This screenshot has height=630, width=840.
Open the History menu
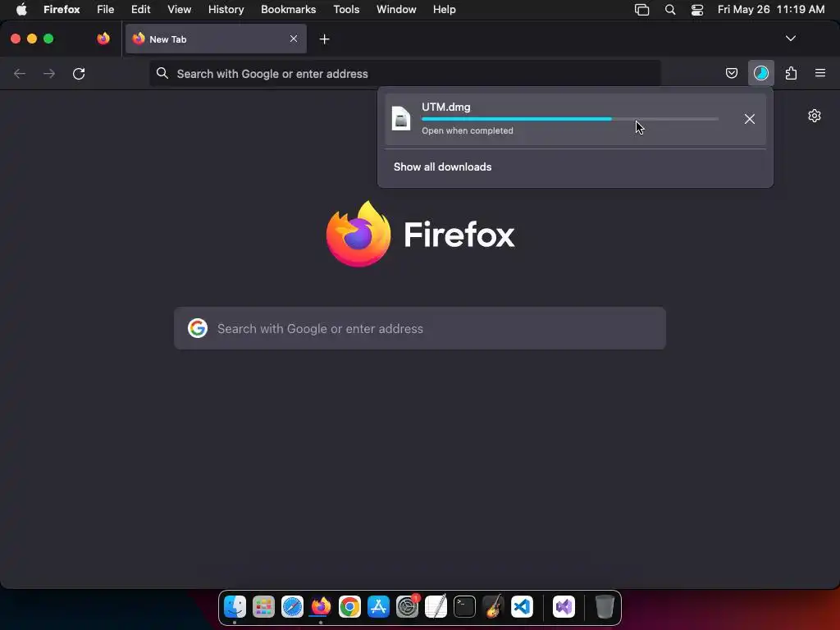[x=226, y=9]
